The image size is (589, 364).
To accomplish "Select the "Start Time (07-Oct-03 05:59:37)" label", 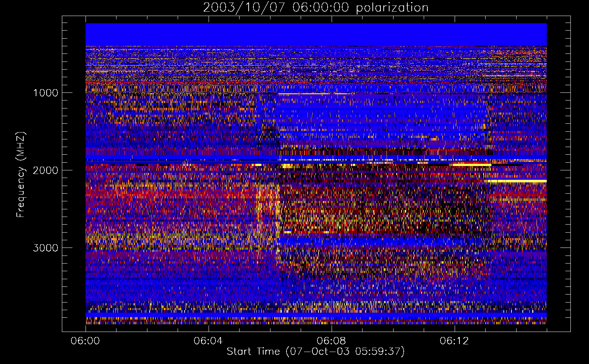I will click(x=316, y=352).
